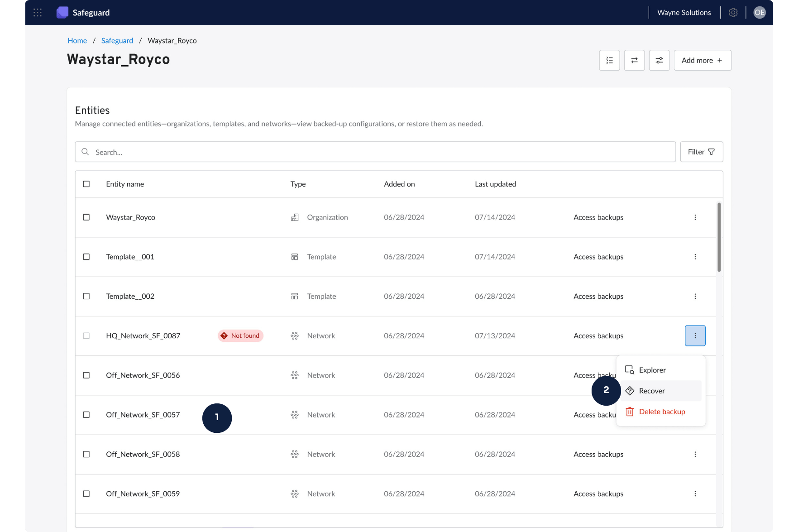Click the 07/13/2024 last updated date
This screenshot has height=532, width=798.
point(495,336)
